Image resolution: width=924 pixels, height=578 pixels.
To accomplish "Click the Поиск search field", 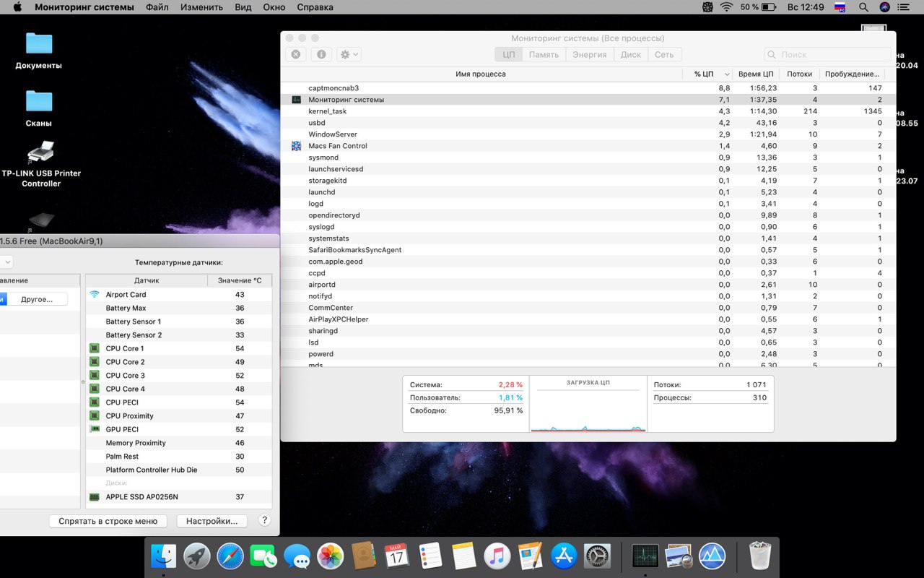I will coord(827,54).
